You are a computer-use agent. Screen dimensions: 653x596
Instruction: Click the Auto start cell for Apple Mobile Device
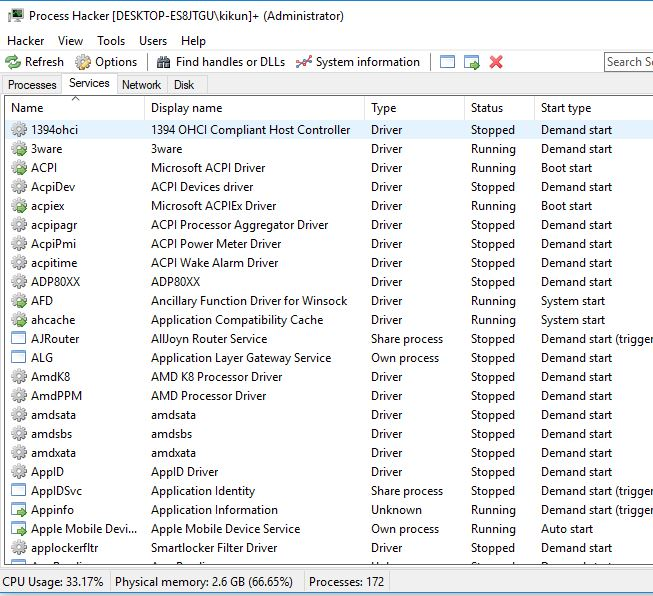[566, 529]
